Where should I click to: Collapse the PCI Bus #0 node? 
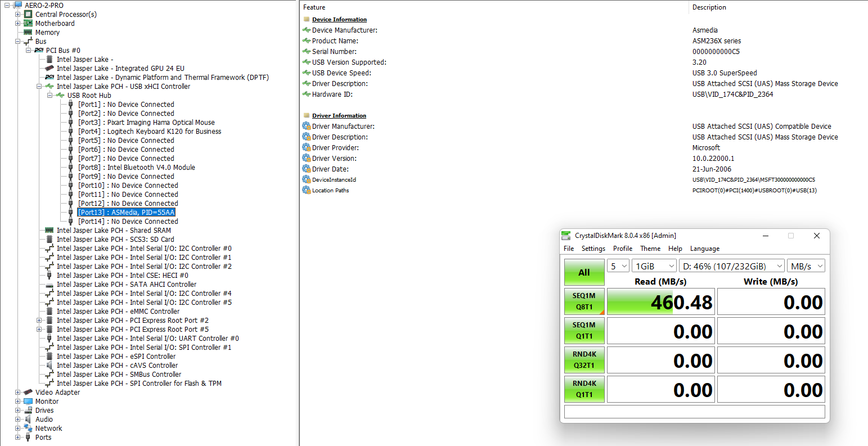[29, 50]
